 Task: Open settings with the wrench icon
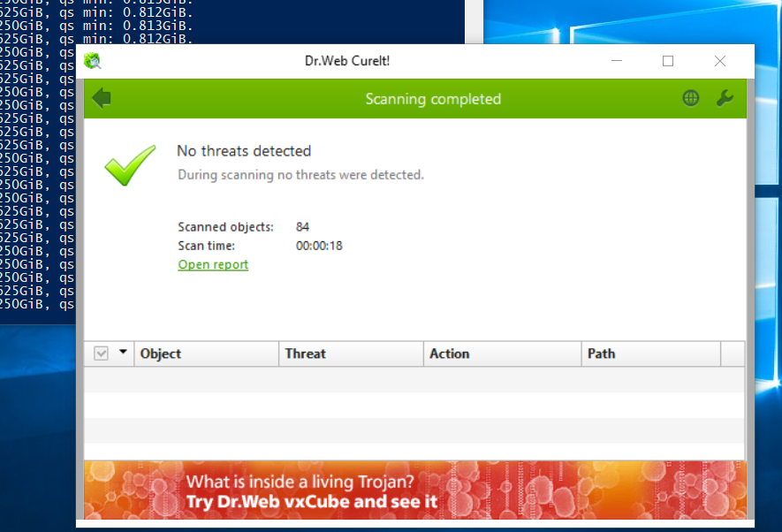(725, 98)
